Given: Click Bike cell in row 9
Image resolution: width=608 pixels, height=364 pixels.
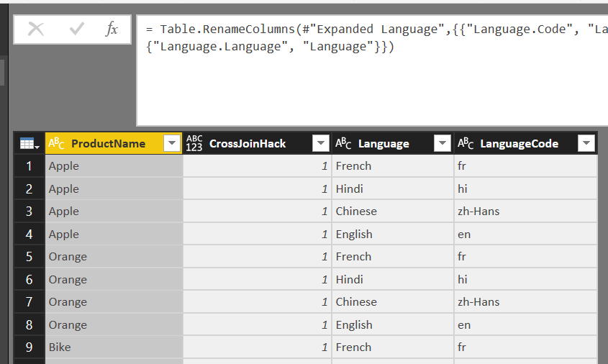Looking at the screenshot, I should click(114, 347).
